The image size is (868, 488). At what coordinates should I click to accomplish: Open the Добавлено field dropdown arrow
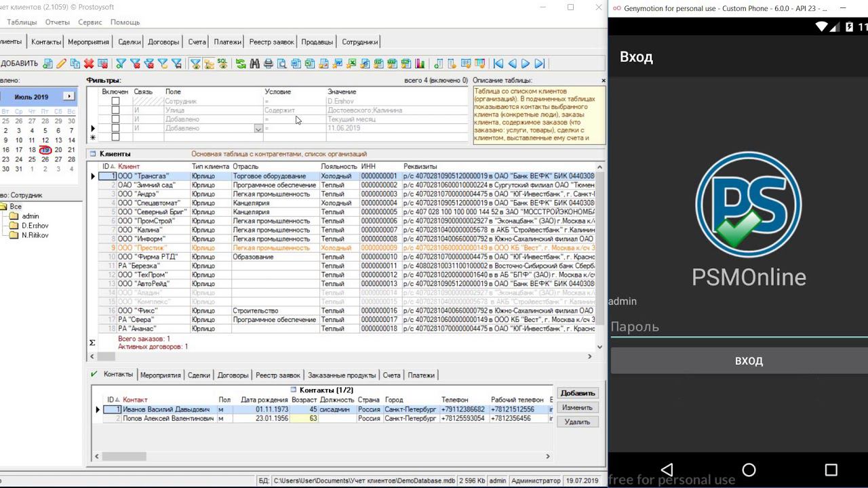pyautogui.click(x=258, y=128)
